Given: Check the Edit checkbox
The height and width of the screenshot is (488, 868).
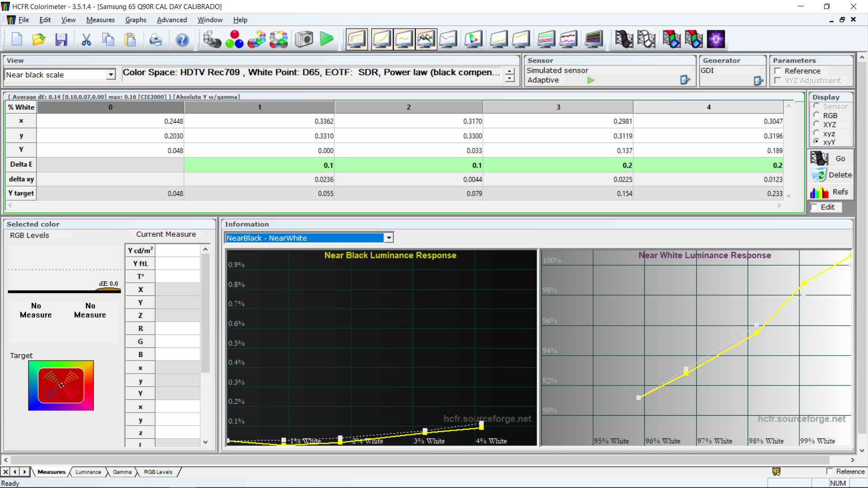Looking at the screenshot, I should pos(815,207).
